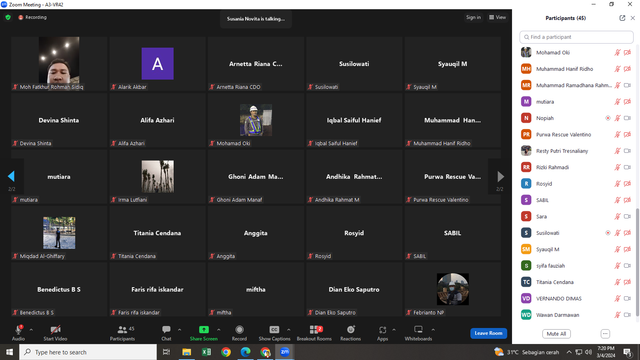Select Titania Cendana in participants list

pyautogui.click(x=576, y=282)
